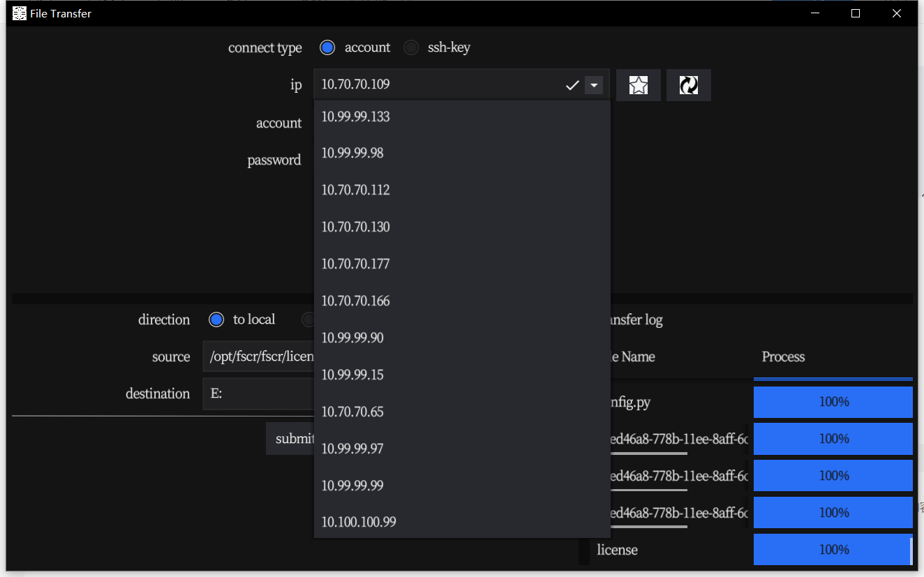Close the File Transfer window
This screenshot has height=577, width=924.
(897, 13)
